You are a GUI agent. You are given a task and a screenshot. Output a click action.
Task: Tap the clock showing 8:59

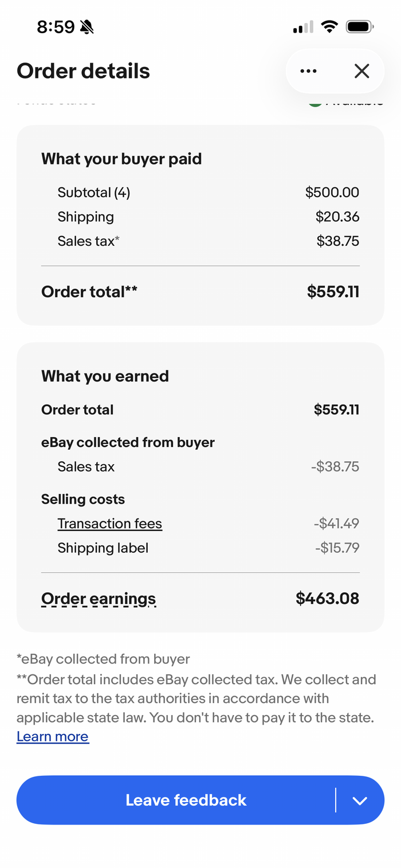(56, 26)
